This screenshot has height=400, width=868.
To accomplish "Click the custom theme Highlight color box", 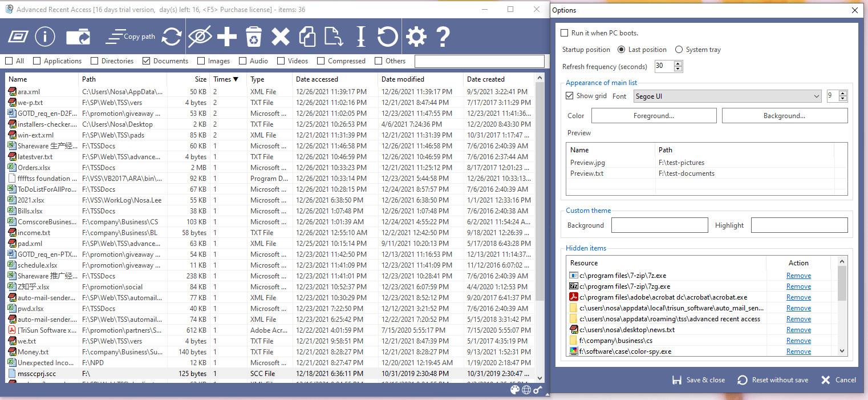I will click(799, 225).
